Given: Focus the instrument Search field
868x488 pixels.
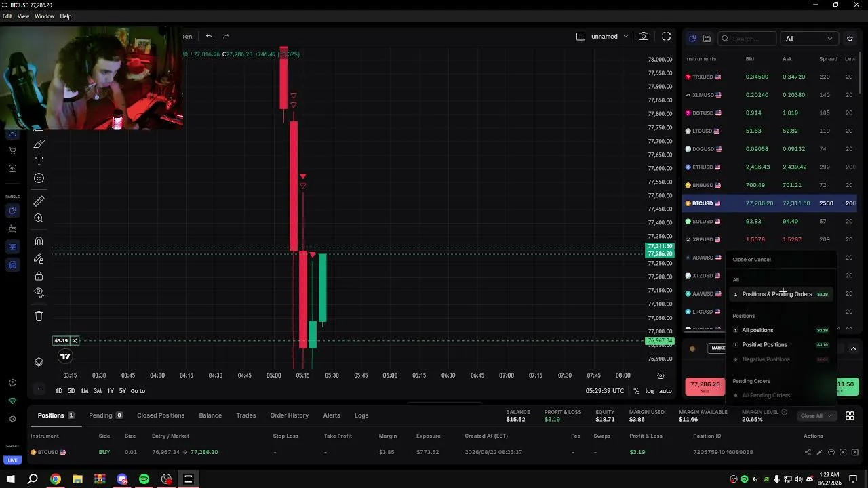Looking at the screenshot, I should pyautogui.click(x=747, y=39).
